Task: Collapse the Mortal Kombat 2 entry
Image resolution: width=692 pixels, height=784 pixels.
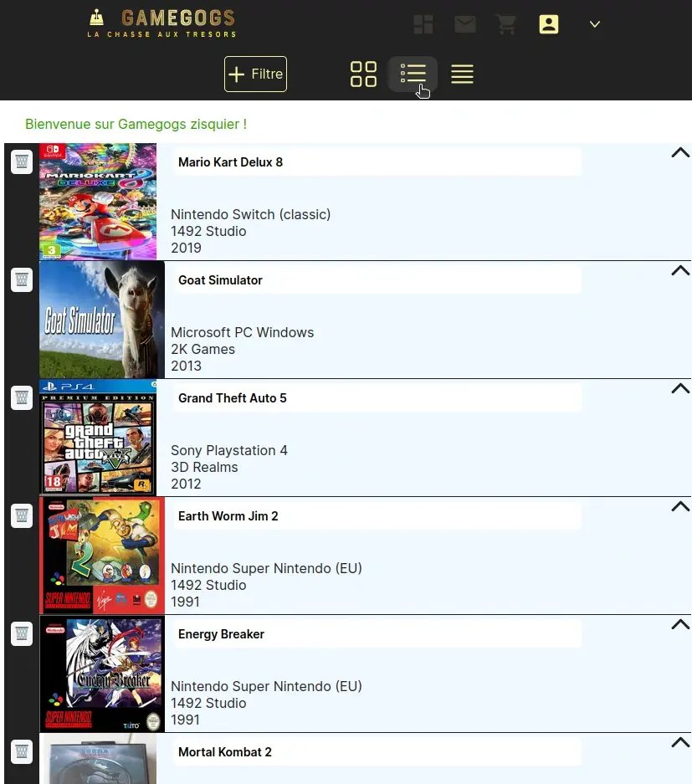Action: 680,742
